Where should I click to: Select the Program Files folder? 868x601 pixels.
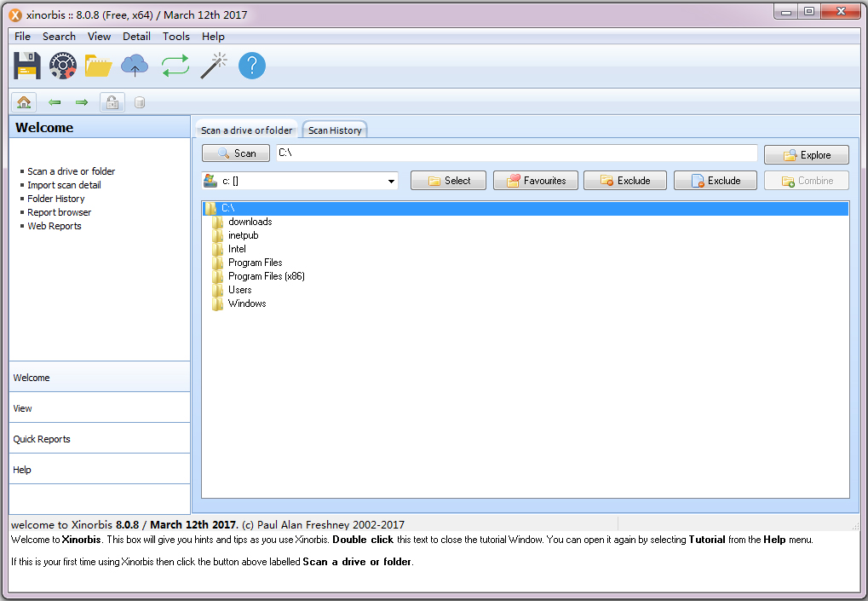(256, 263)
